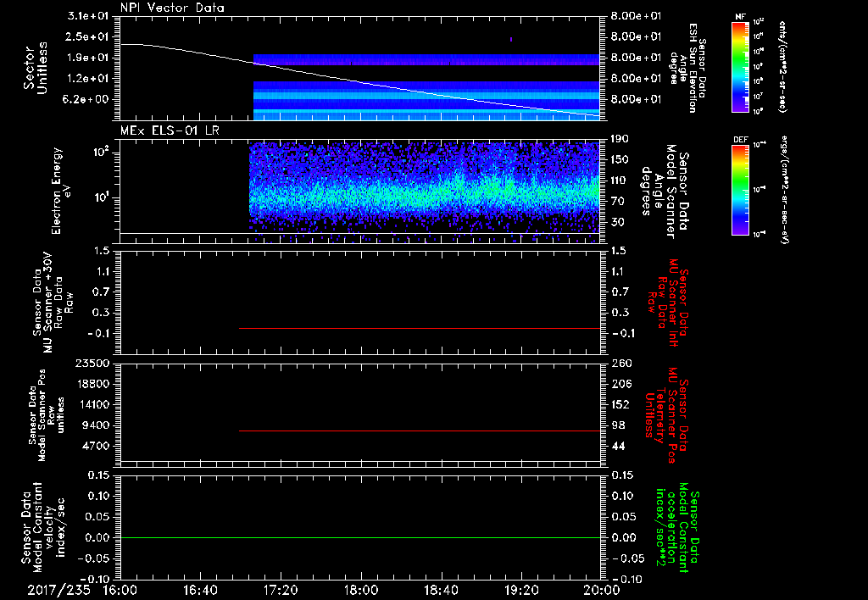Click the red line in MU Scanner +30V panel
This screenshot has height=600, width=868.
(420, 328)
